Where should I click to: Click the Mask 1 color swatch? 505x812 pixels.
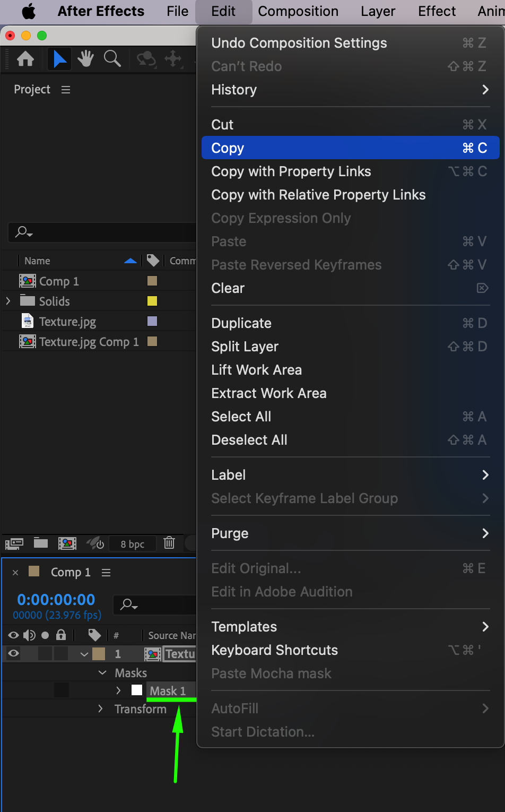(137, 690)
